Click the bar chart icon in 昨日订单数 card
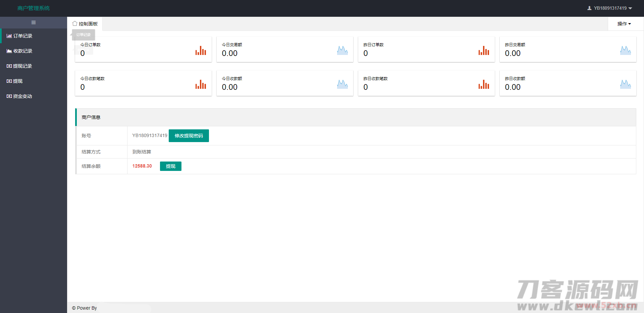 (x=484, y=51)
